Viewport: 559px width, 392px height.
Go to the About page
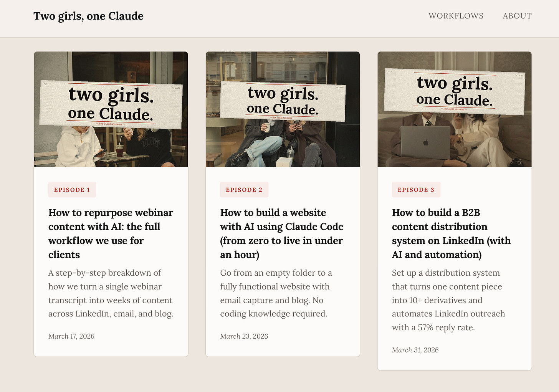(517, 16)
